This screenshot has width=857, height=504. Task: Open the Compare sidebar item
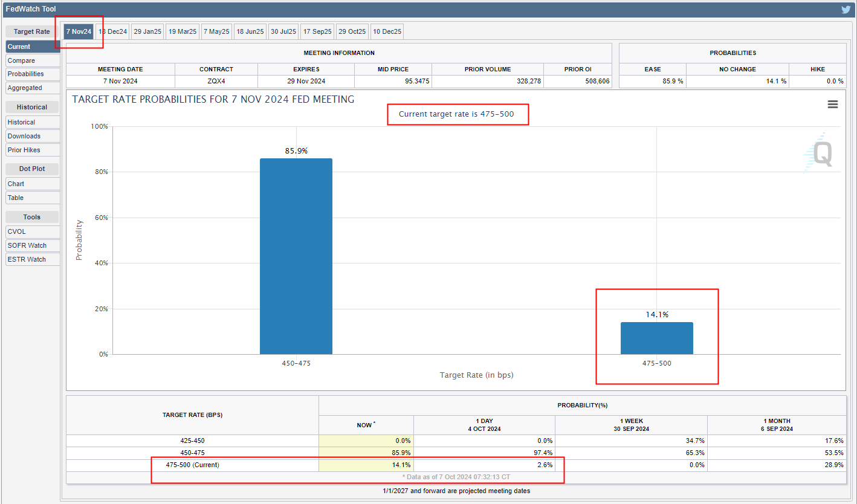coord(33,60)
